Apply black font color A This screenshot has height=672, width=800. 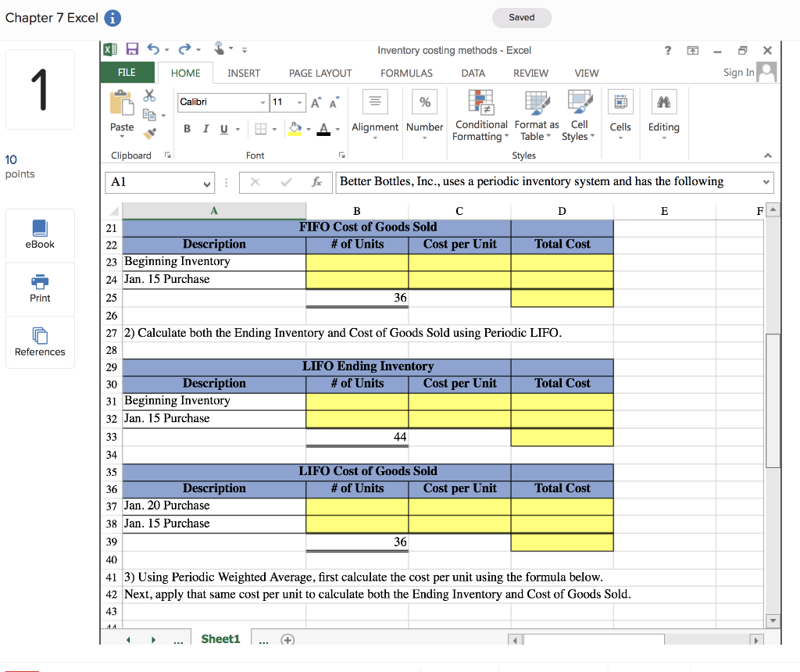tap(323, 129)
